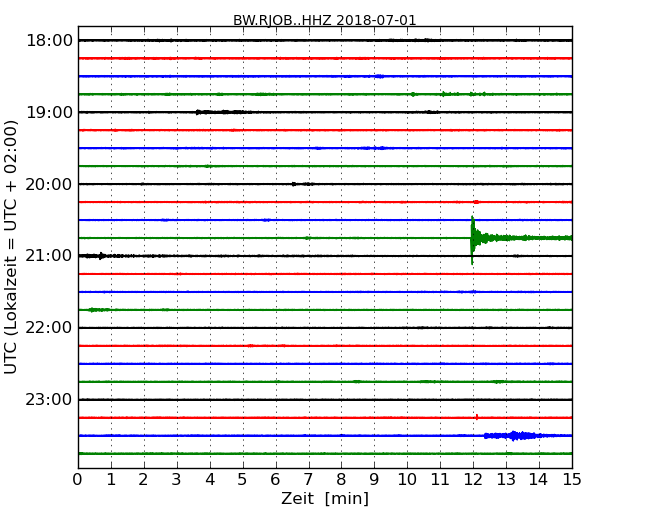Click the x-axis tick label 10

[407, 480]
